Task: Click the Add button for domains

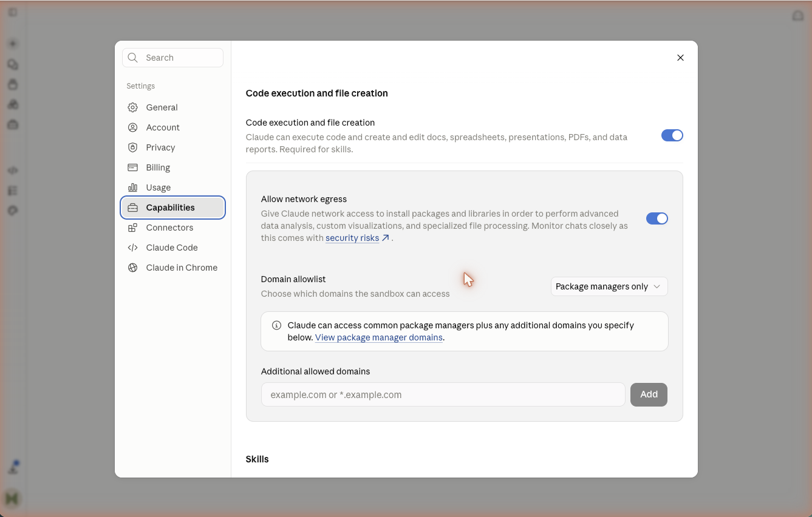Action: click(x=649, y=394)
